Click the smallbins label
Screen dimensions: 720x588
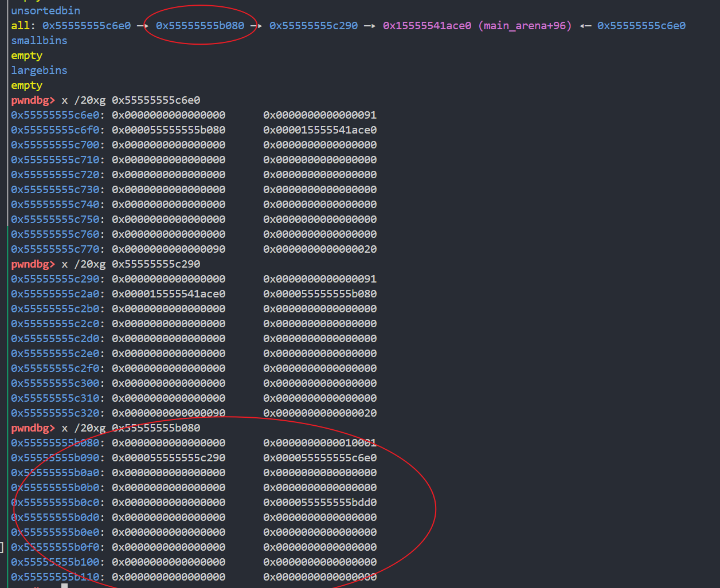[x=38, y=40]
